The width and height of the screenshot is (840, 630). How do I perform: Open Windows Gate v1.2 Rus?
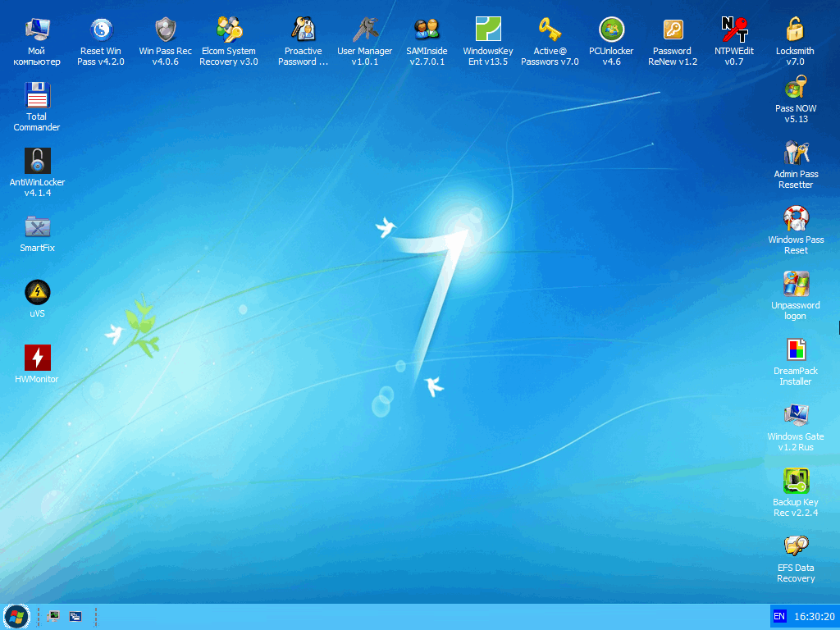(x=796, y=416)
